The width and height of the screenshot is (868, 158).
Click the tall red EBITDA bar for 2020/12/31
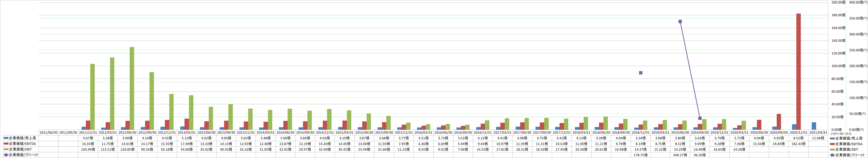(x=799, y=72)
